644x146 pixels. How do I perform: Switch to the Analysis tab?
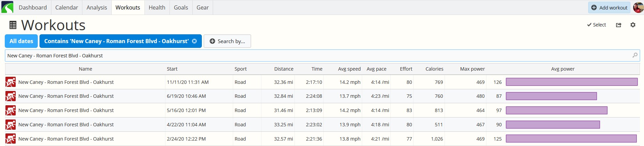point(97,7)
